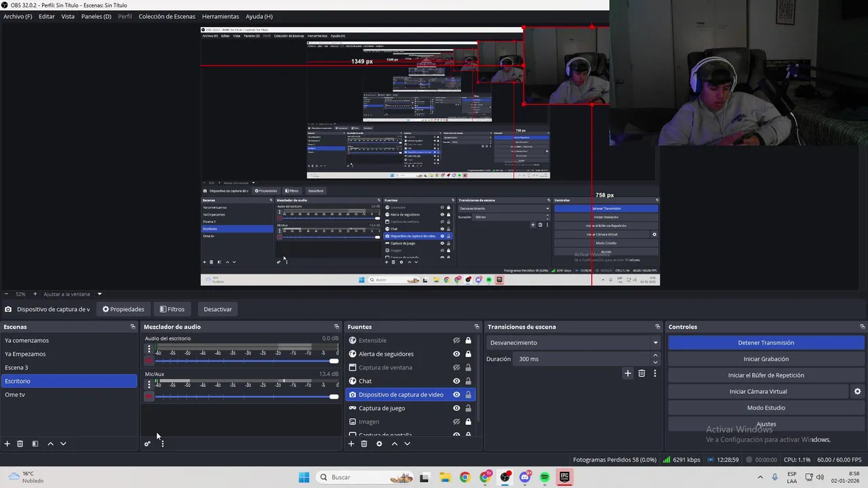Open the Desvanecimiento transition dropdown
The image size is (868, 488).
point(574,343)
